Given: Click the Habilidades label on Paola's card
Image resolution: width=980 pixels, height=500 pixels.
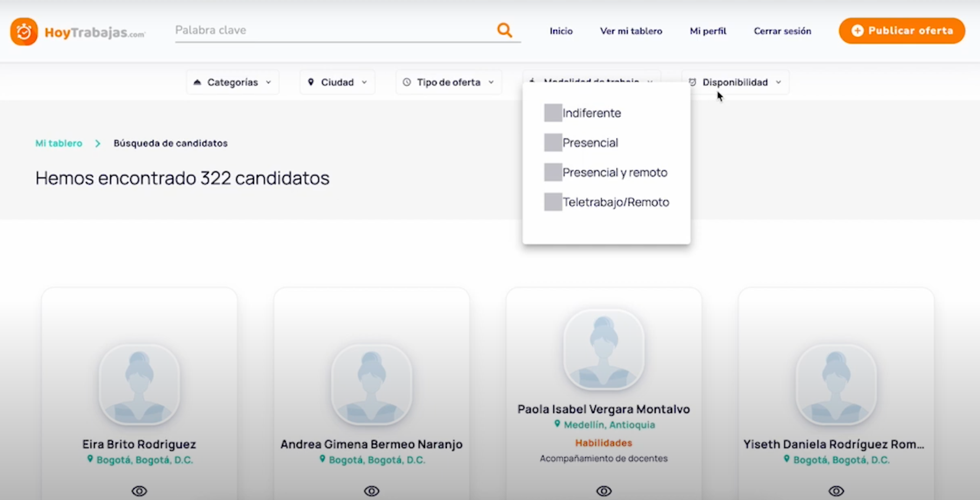Looking at the screenshot, I should (x=603, y=443).
